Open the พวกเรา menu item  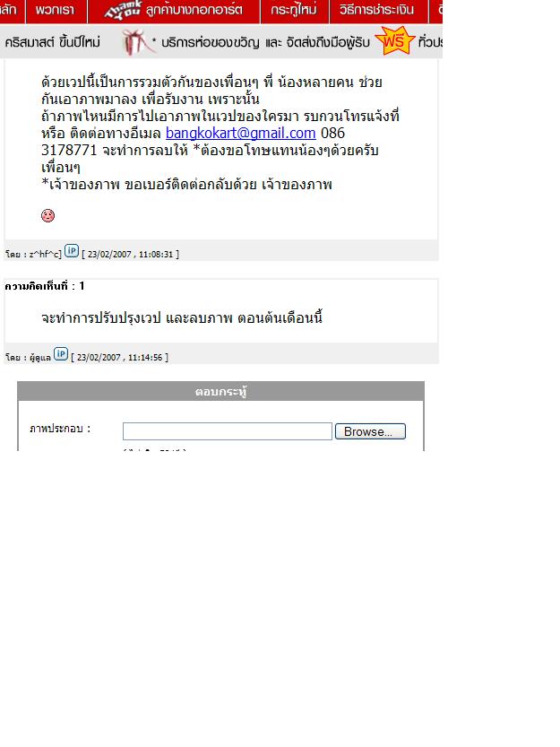(x=56, y=11)
